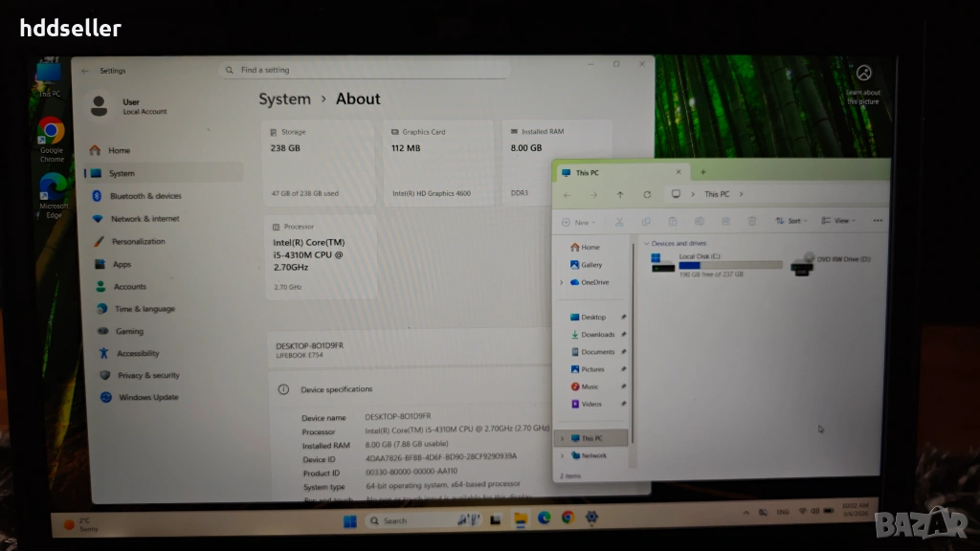Screen dimensions: 980x551
Task: Click the Find a setting search box
Action: pyautogui.click(x=365, y=70)
